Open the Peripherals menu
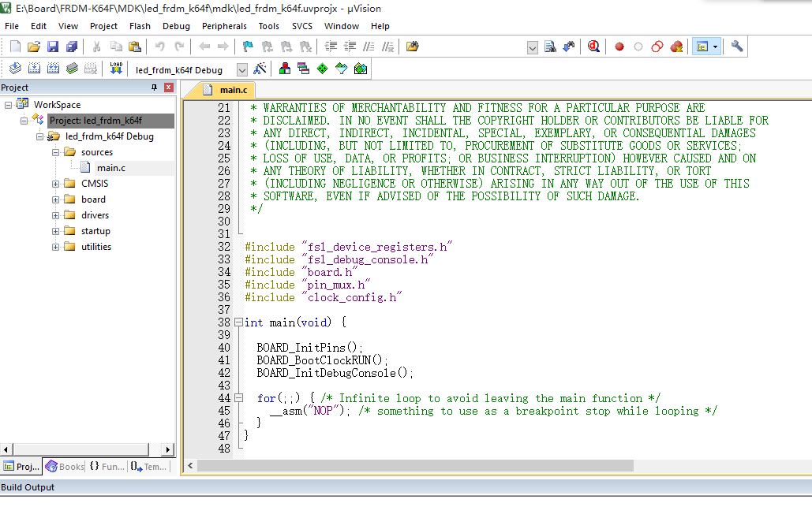 224,26
